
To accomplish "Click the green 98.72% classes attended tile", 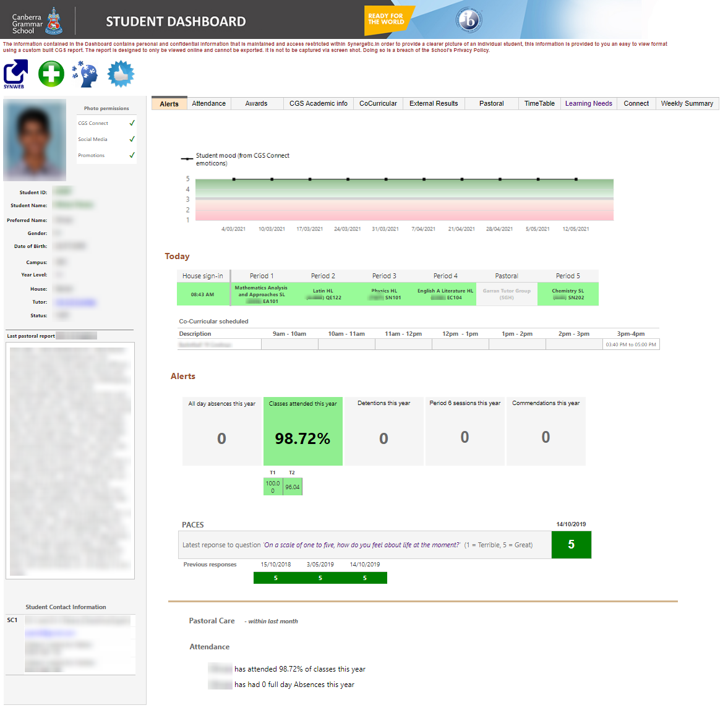I will (x=302, y=432).
